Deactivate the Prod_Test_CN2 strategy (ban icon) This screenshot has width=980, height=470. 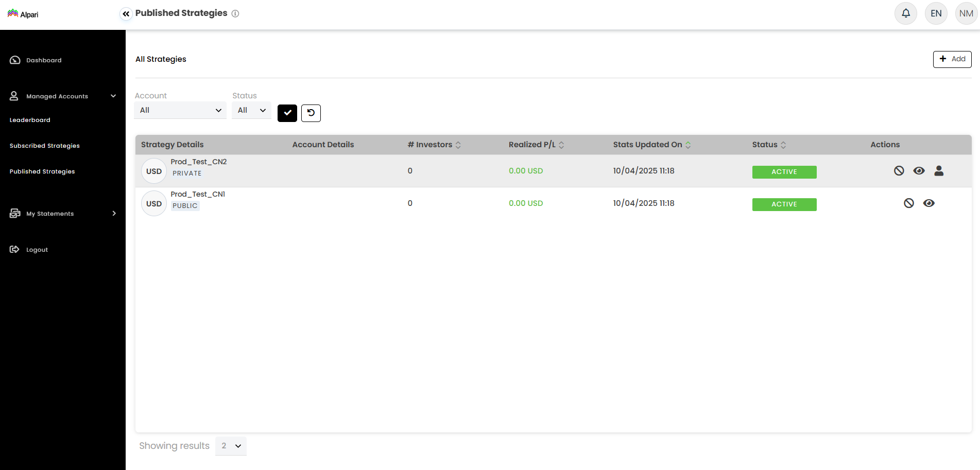pyautogui.click(x=899, y=171)
